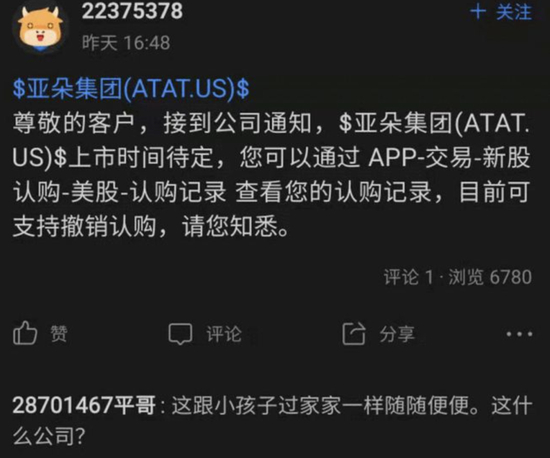The height and width of the screenshot is (458, 550).
Task: Open commenter 28701467平哥's profile
Action: point(84,405)
